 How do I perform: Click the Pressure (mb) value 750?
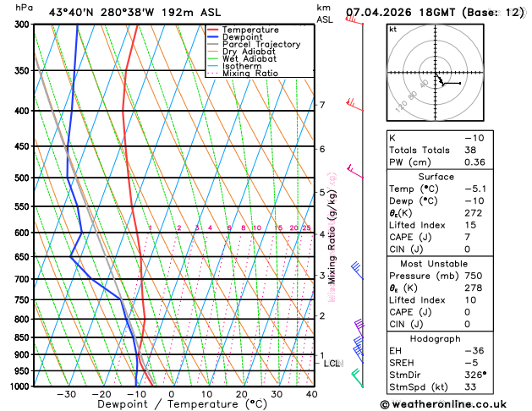pyautogui.click(x=474, y=276)
